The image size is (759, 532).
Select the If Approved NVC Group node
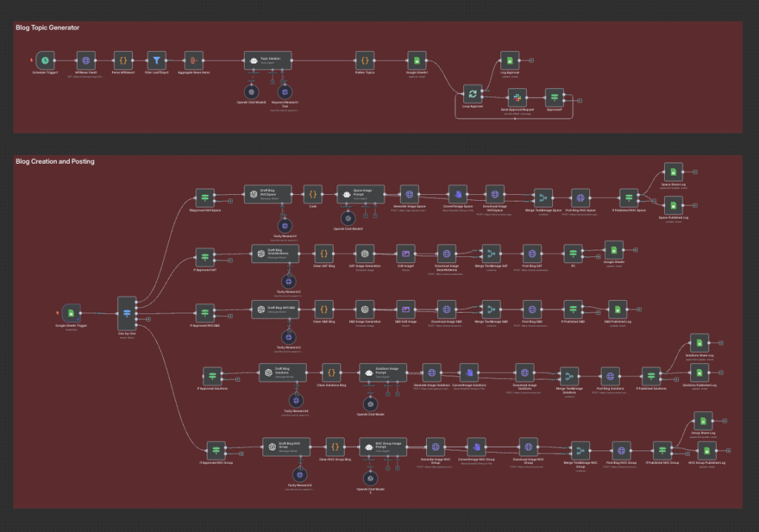[x=216, y=450]
